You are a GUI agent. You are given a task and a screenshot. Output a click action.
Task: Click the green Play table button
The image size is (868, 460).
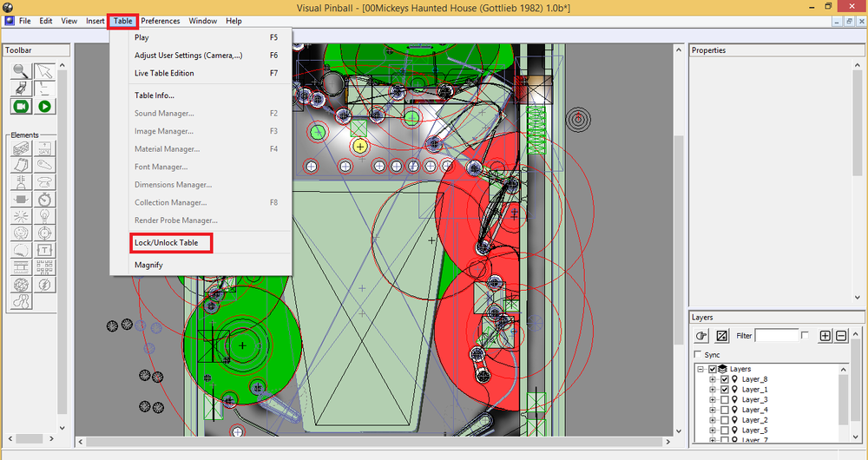pyautogui.click(x=44, y=106)
